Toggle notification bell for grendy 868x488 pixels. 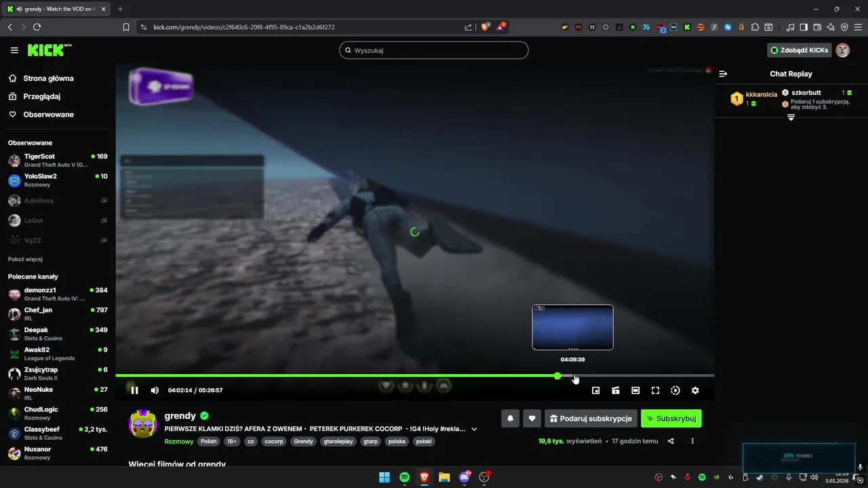click(x=511, y=418)
